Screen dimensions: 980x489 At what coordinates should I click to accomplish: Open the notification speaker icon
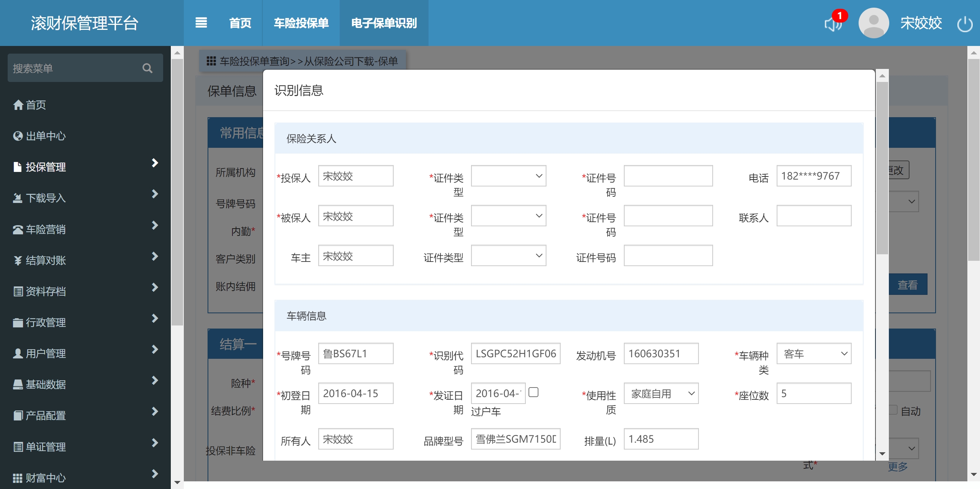[x=833, y=24]
